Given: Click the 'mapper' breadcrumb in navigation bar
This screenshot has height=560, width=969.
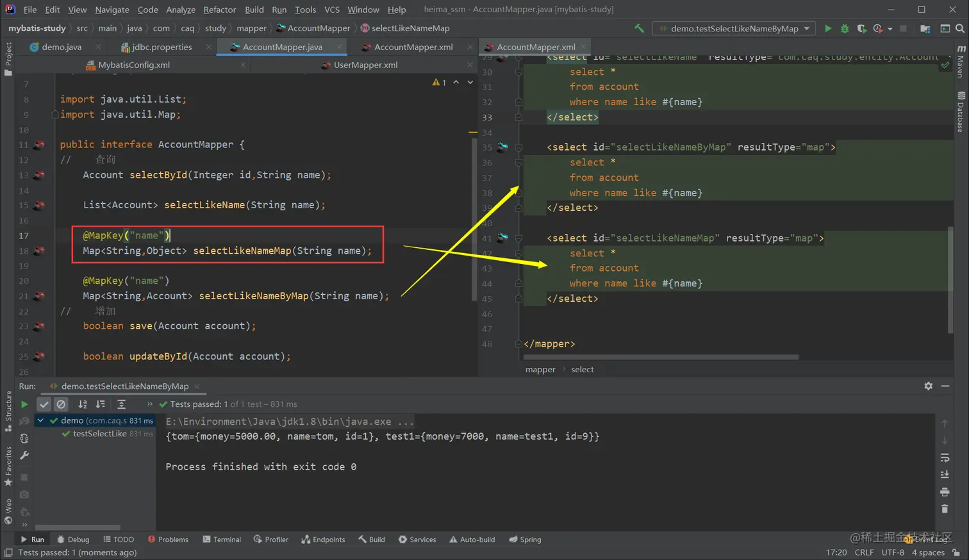Looking at the screenshot, I should coord(251,28).
